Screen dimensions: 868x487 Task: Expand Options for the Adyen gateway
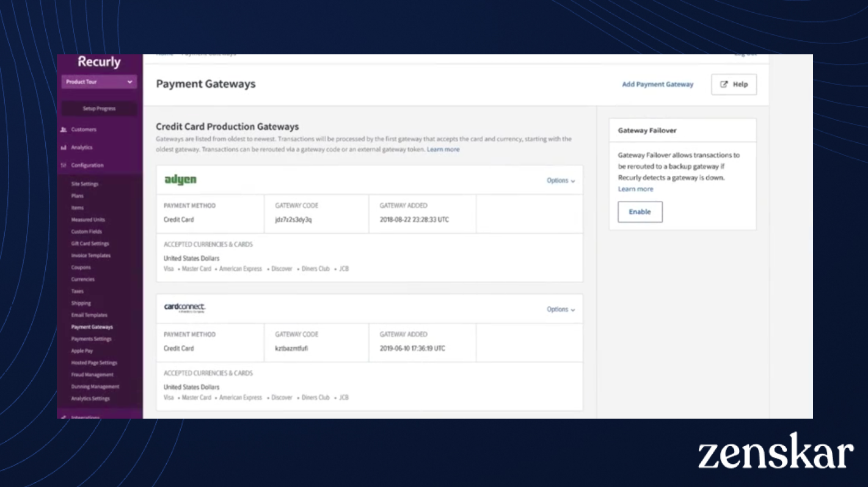tap(561, 181)
